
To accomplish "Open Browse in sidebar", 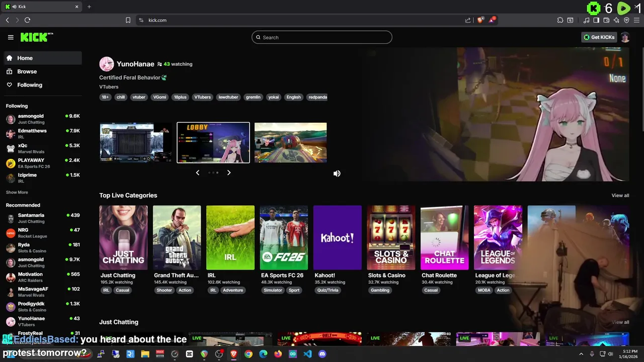I will (x=43, y=71).
